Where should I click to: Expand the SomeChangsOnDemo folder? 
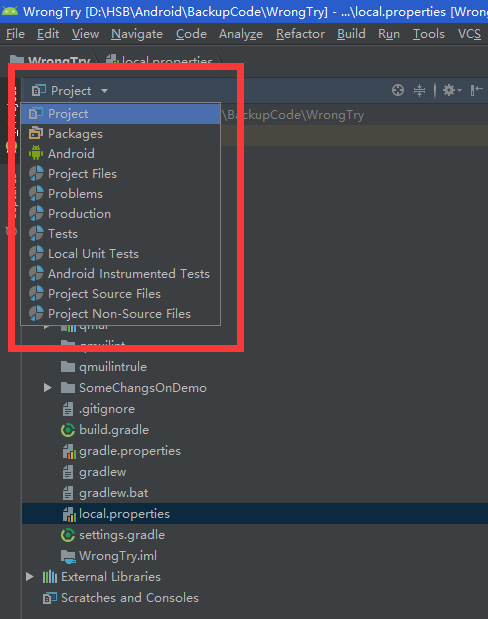click(47, 388)
